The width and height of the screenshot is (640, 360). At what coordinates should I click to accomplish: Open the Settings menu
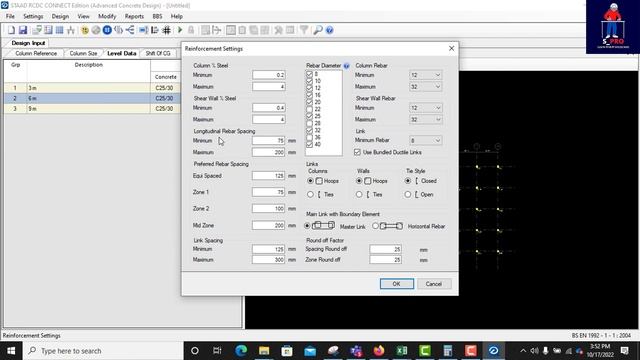(33, 16)
